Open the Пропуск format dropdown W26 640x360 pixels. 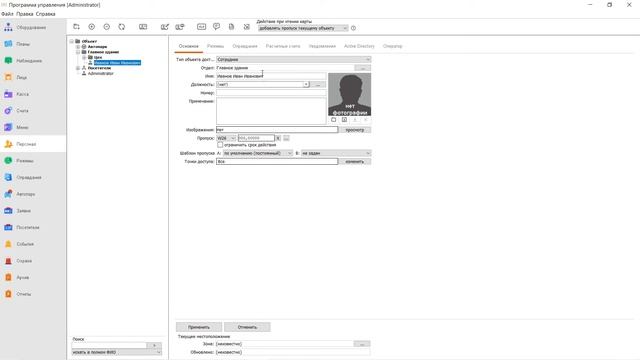(226, 138)
